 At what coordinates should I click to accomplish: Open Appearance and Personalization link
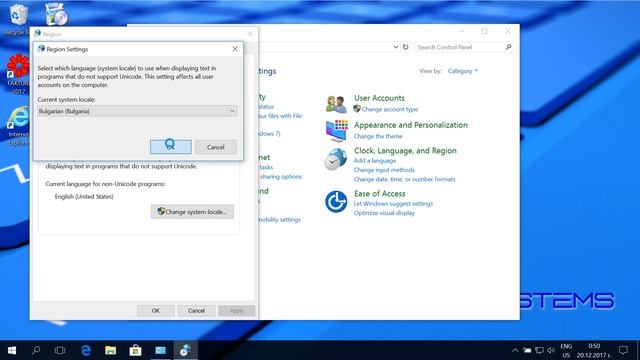click(x=411, y=125)
